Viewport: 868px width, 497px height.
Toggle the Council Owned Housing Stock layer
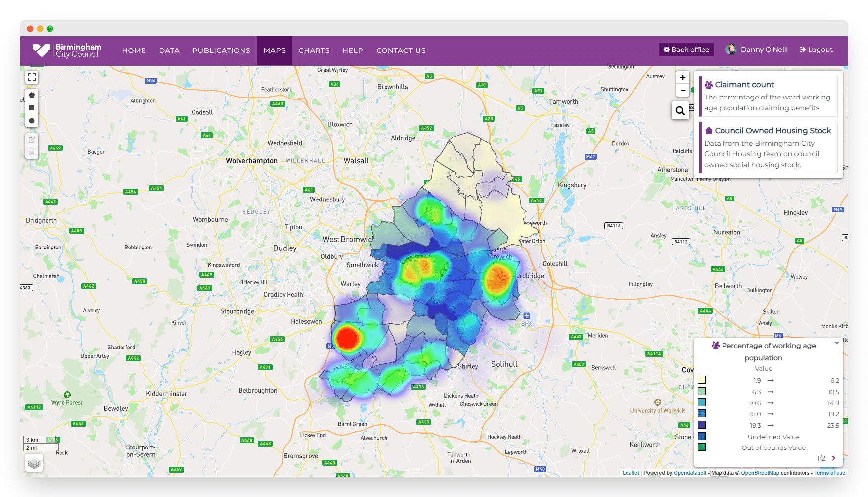772,131
